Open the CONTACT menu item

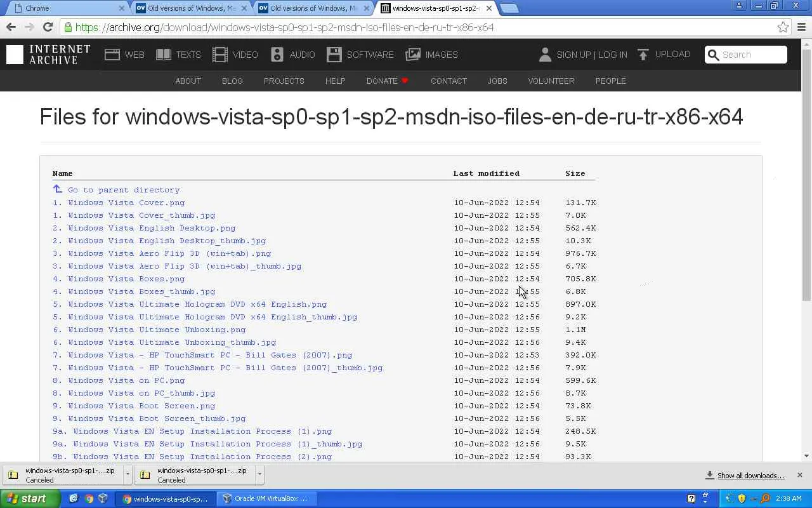click(449, 81)
